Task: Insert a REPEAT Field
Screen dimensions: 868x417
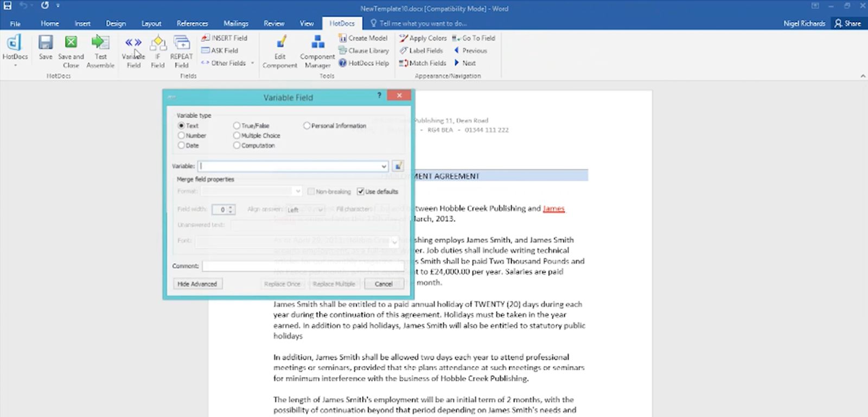Action: (x=181, y=51)
